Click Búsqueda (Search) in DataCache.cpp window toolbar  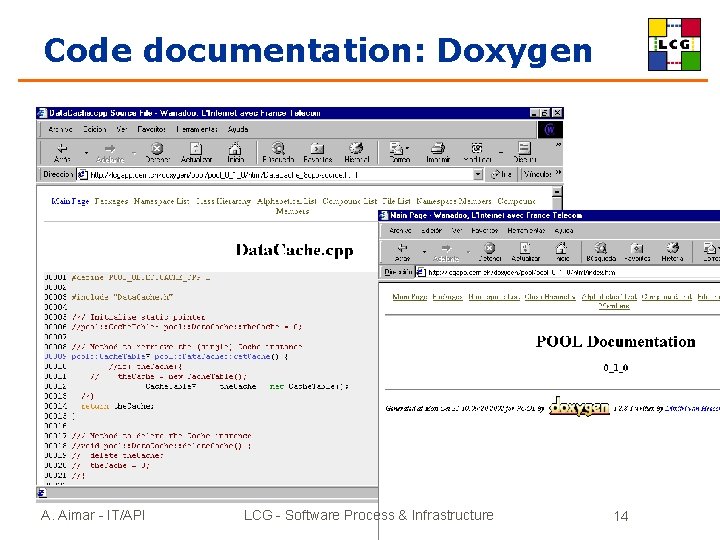tap(278, 153)
